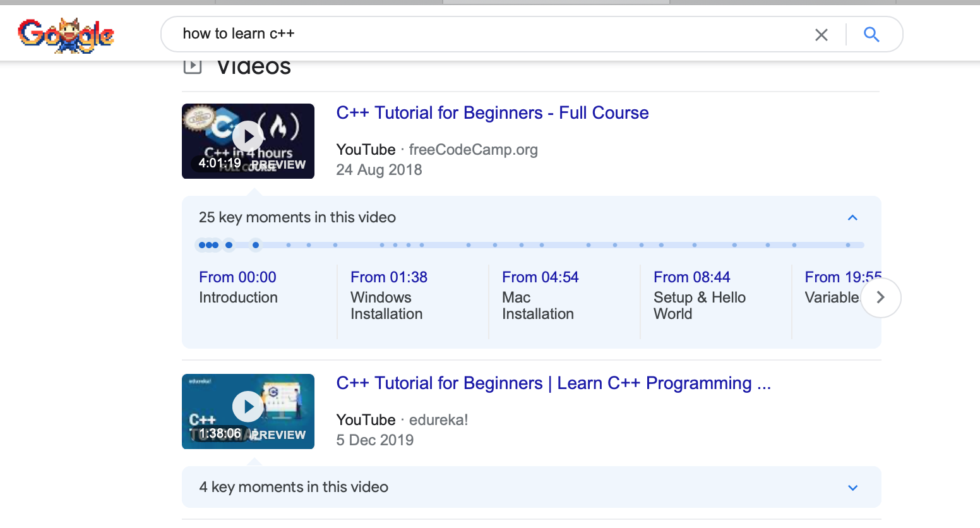Click the 24 Aug 2018 date text
Image resolution: width=980 pixels, height=528 pixels.
[x=379, y=170]
